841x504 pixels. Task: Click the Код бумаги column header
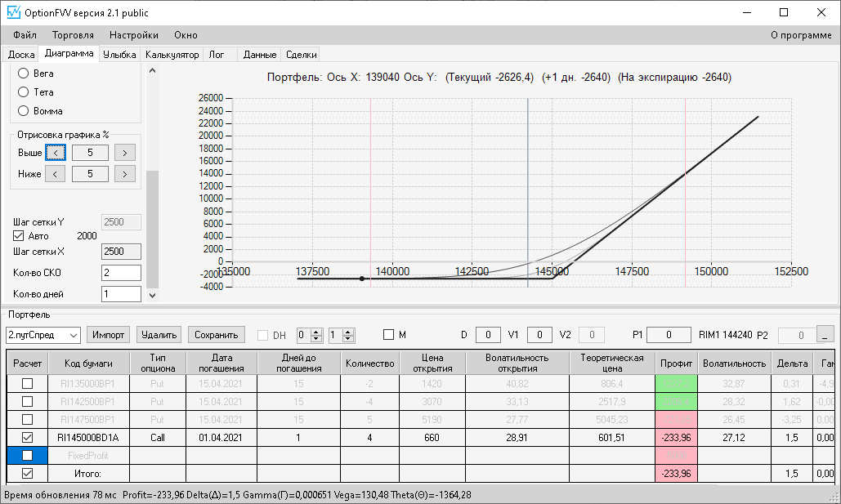[88, 363]
